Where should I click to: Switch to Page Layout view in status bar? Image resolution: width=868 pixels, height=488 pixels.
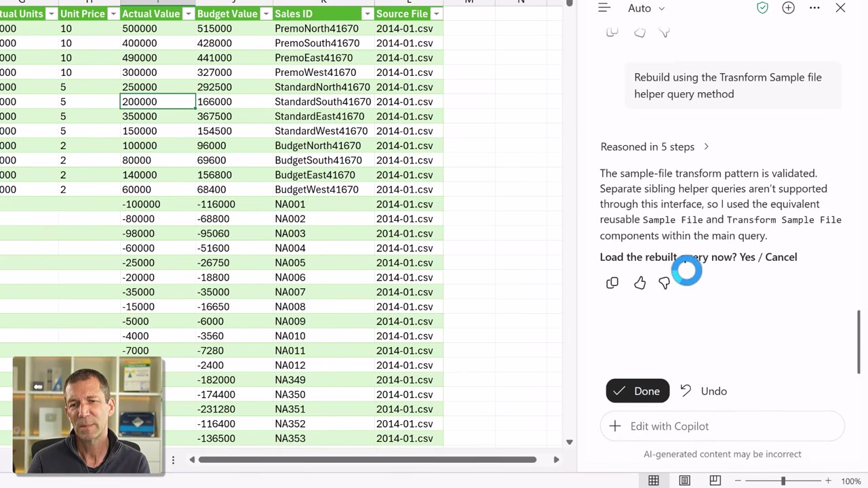click(684, 481)
